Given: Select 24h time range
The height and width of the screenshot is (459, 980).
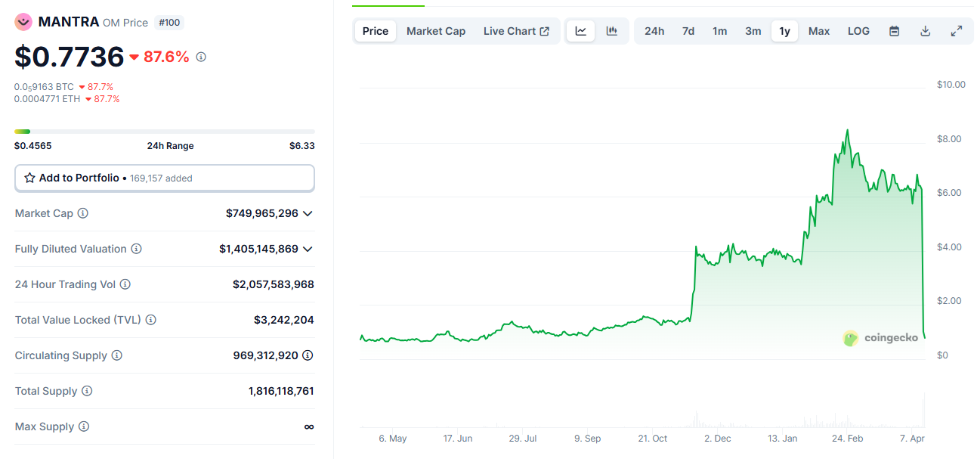Looking at the screenshot, I should [654, 31].
